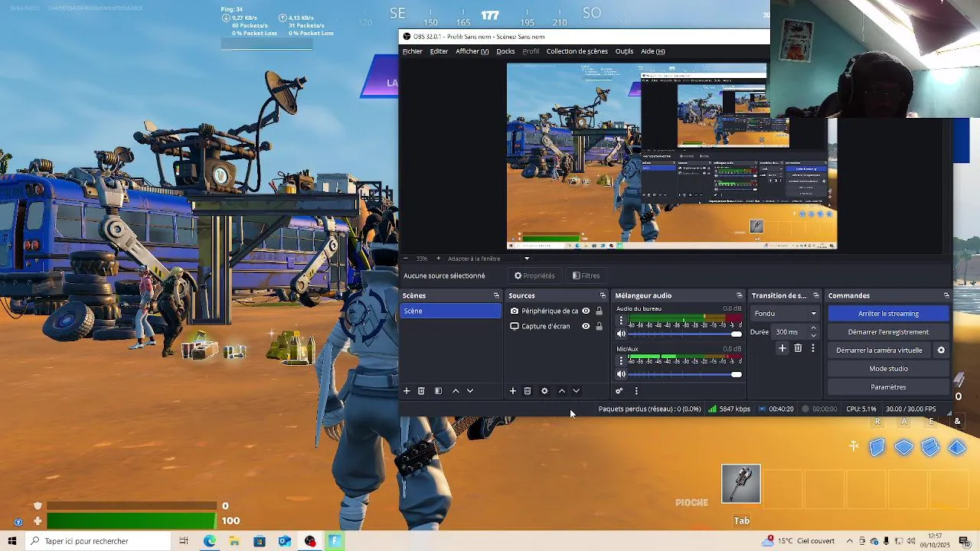Screen dimensions: 980x551
Task: Decrease transition Durée with down arrow
Action: [x=813, y=335]
